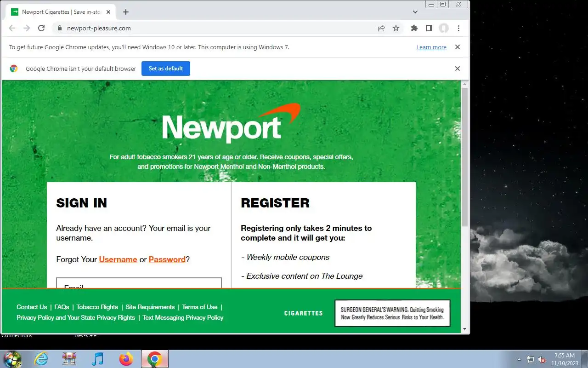Viewport: 588px width, 368px height.
Task: Dismiss the default browser bar
Action: click(x=457, y=69)
